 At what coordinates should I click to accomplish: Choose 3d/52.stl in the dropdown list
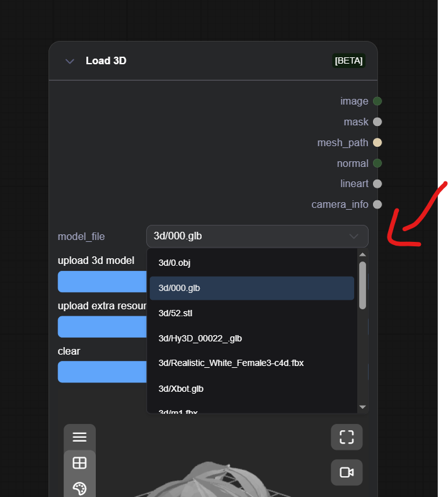click(x=251, y=313)
